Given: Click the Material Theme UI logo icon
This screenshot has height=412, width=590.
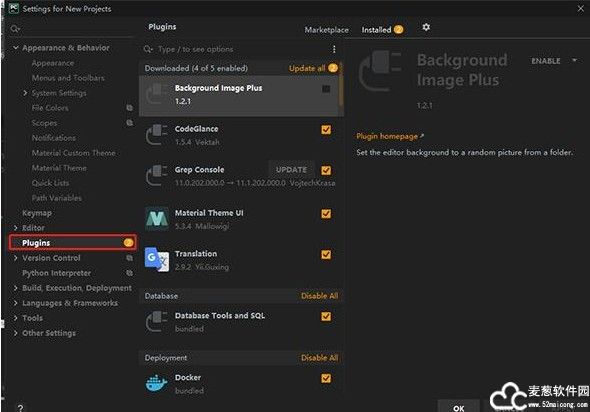Looking at the screenshot, I should tap(157, 218).
